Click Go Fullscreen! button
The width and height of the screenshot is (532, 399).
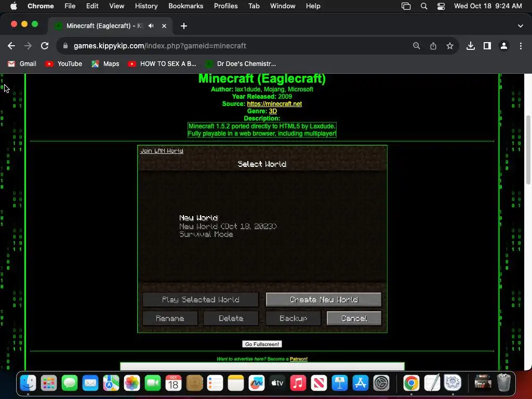tap(262, 344)
